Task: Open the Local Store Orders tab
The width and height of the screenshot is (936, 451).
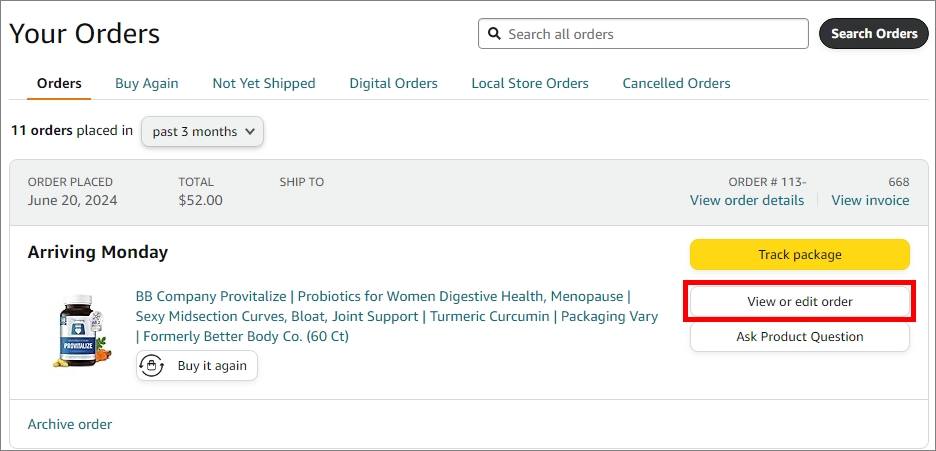Action: (530, 83)
